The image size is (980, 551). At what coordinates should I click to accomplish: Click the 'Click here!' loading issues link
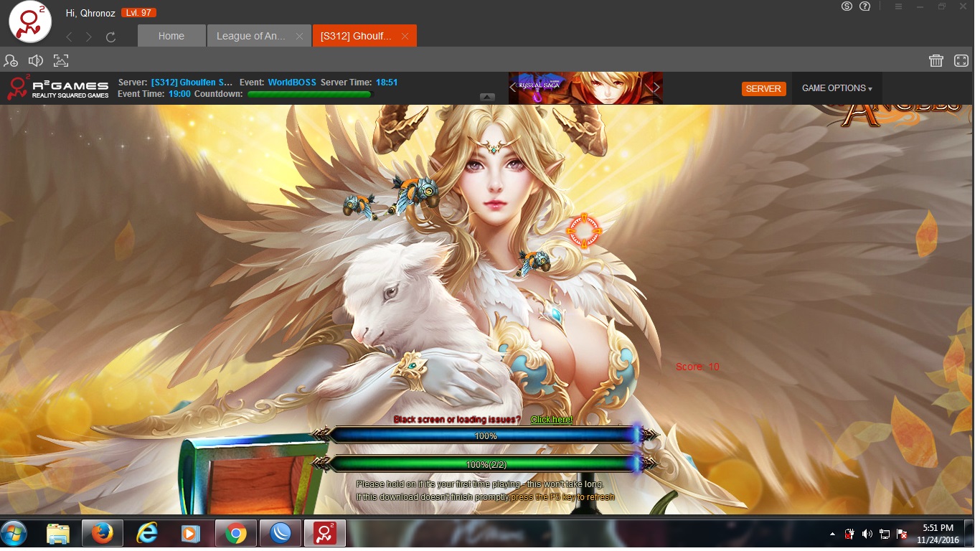click(551, 420)
